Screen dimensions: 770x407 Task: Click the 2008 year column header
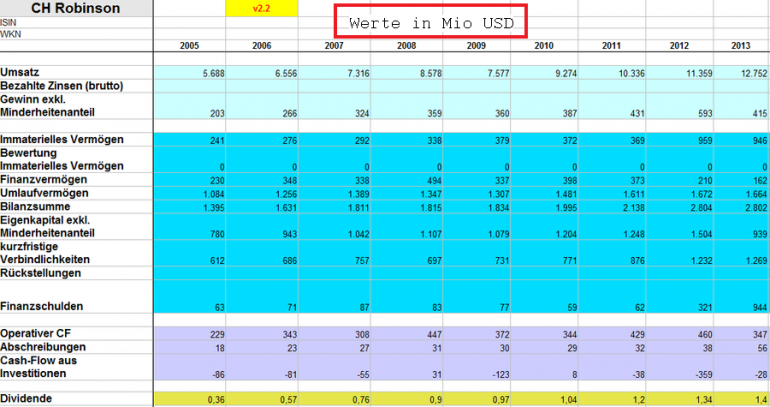point(407,46)
